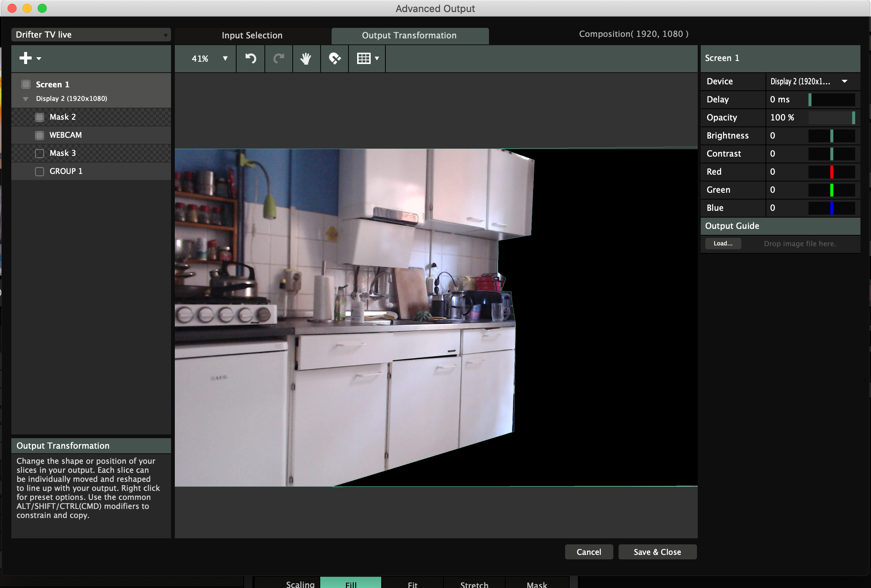Open the 41% zoom level dropdown
Viewport: 871px width, 588px height.
pyautogui.click(x=210, y=58)
